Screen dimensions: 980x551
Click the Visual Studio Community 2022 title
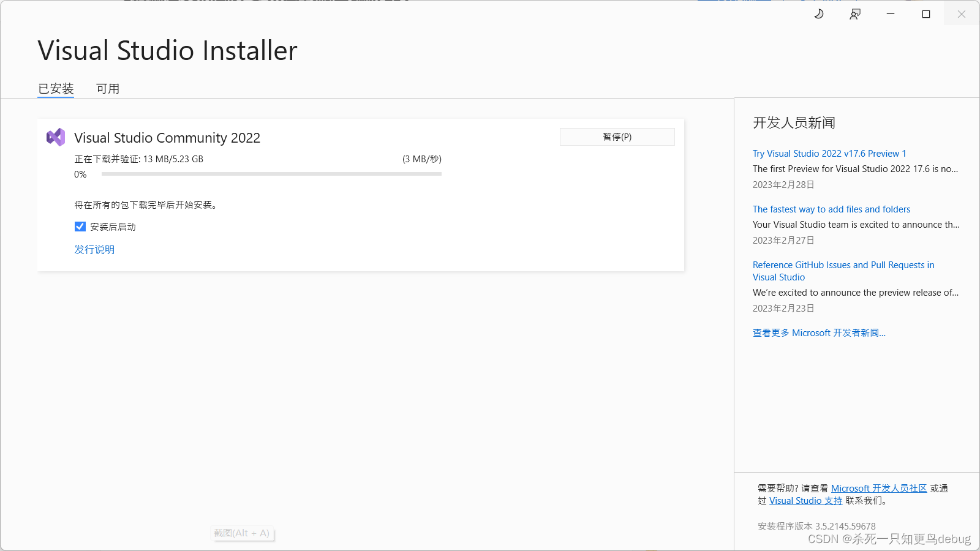coord(167,137)
